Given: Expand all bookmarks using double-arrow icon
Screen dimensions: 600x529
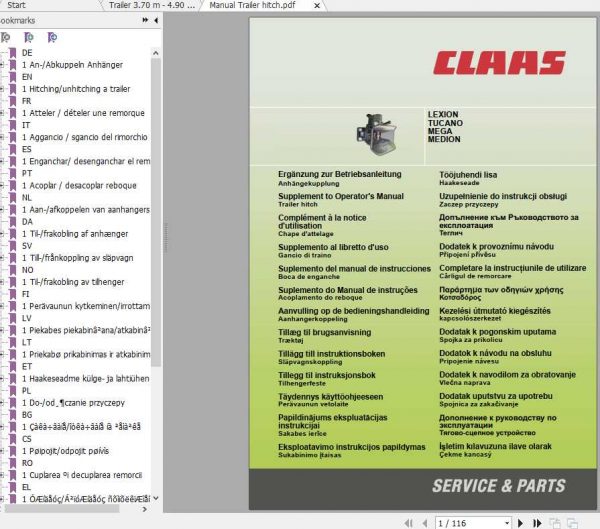Looking at the screenshot, I should [145, 20].
